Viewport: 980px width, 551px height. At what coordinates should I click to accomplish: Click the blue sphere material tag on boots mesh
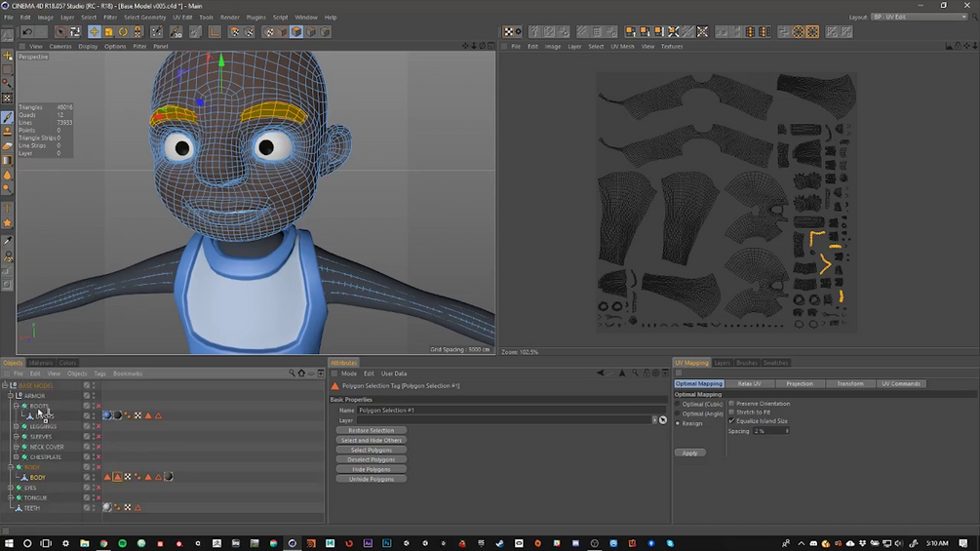point(107,415)
